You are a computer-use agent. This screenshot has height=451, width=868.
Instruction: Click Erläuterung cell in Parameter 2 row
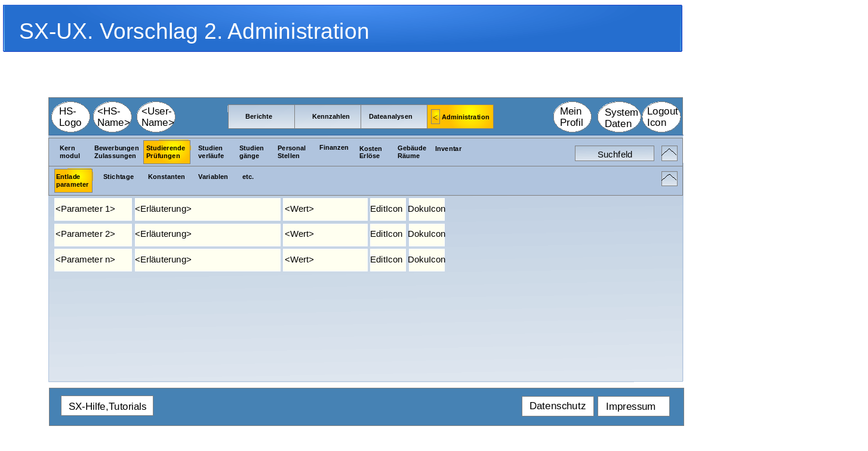pos(208,234)
